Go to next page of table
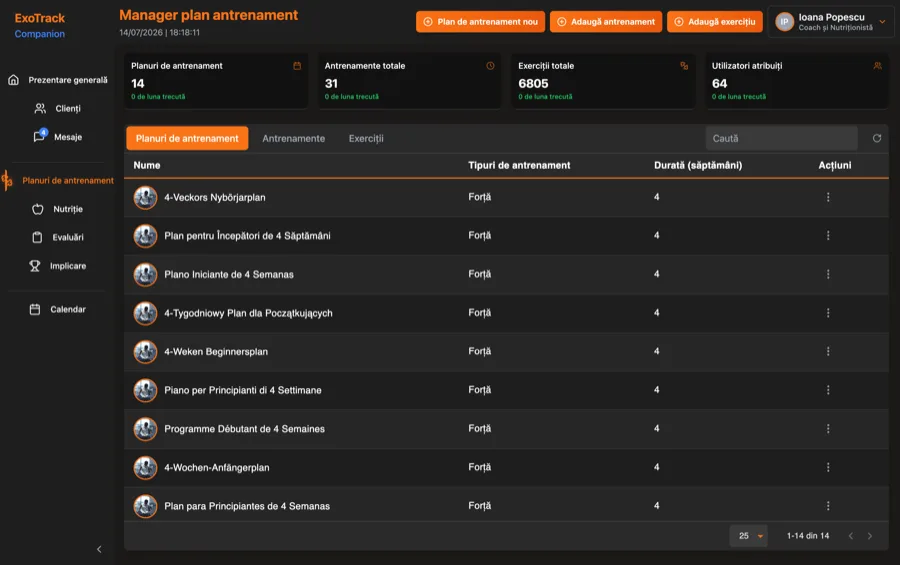 coord(870,536)
